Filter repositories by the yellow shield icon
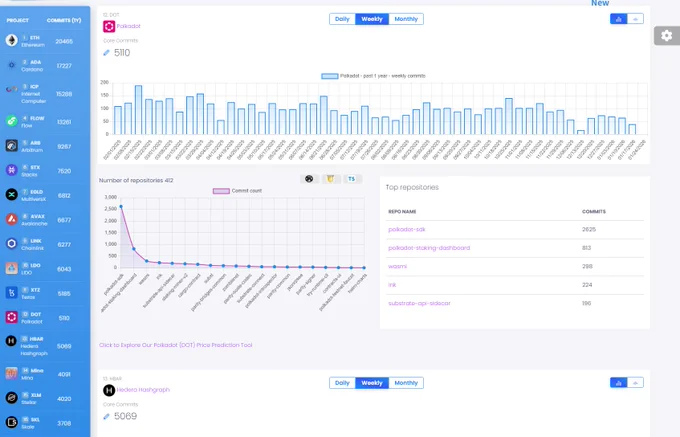This screenshot has height=437, width=680. pos(330,179)
